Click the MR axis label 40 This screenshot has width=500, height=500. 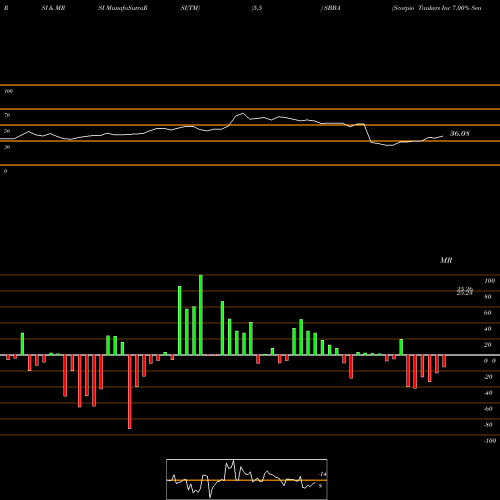[x=488, y=329]
